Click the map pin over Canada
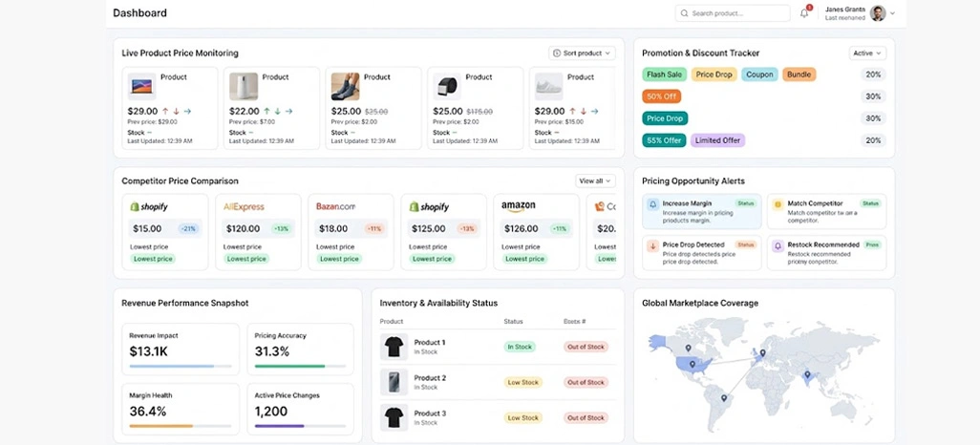 [688, 349]
